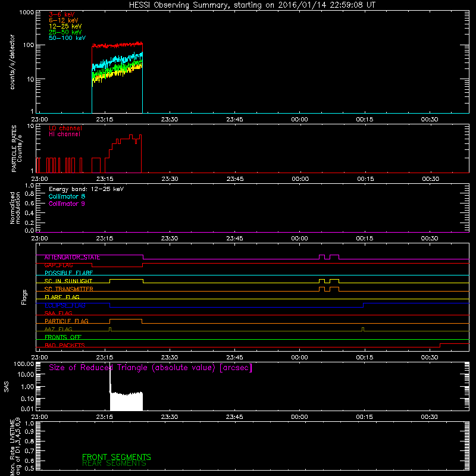The height and width of the screenshot is (476, 476).
Task: Click the POSSIBLE_FLARE flag label
Action: click(68, 273)
